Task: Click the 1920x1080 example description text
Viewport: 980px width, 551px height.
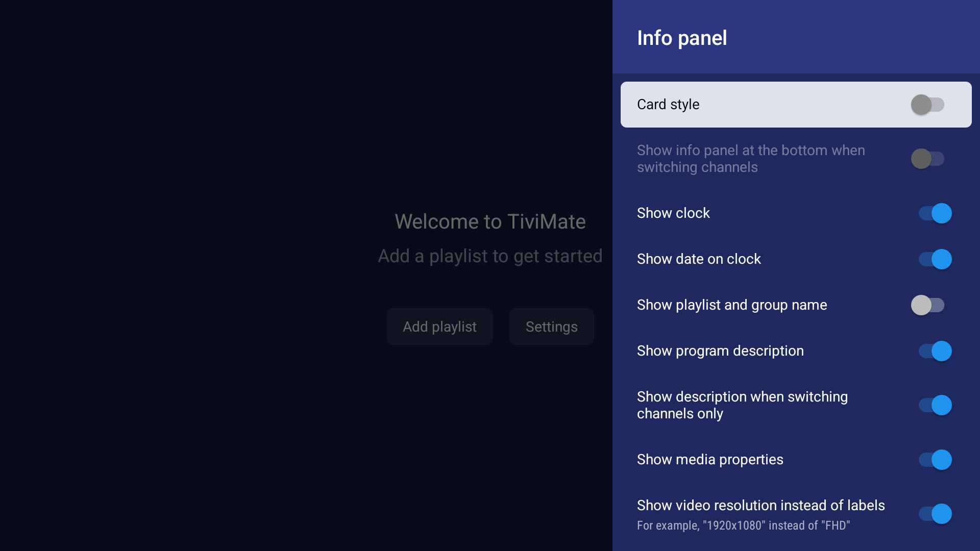Action: [x=743, y=525]
